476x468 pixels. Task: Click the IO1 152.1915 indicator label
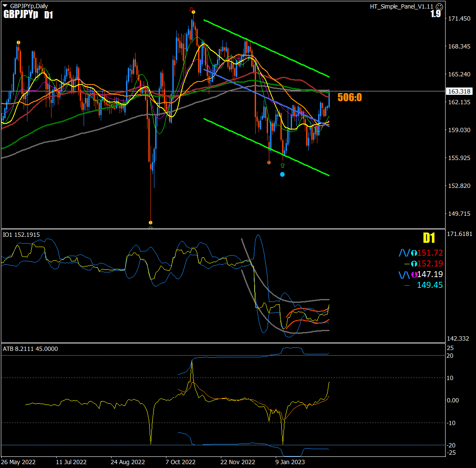coord(21,235)
